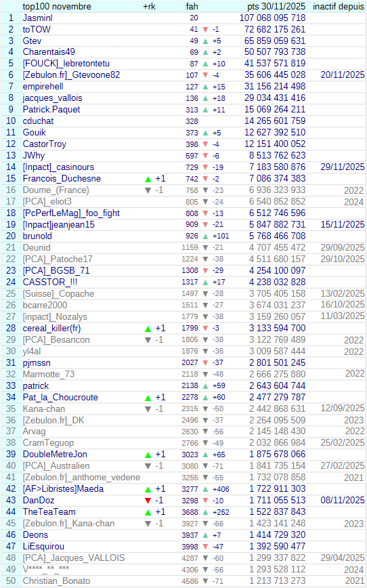Image resolution: width=367 pixels, height=588 pixels.
Task: Click the green up arrow beside TheTeaTeam rank
Action: coord(148,513)
